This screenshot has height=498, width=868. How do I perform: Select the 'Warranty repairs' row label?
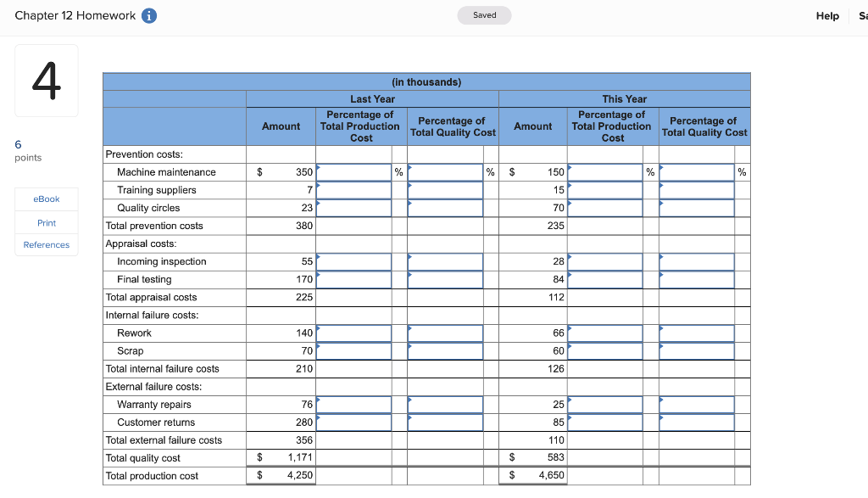pos(154,405)
